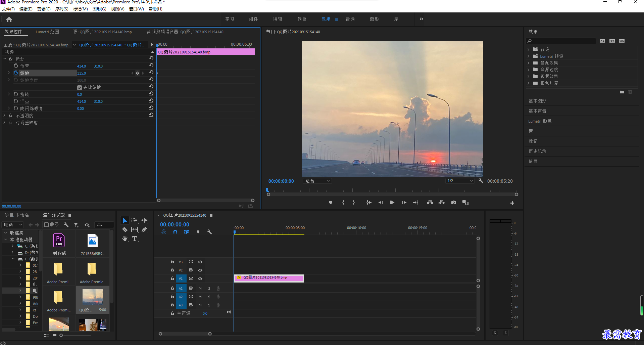This screenshot has height=345, width=644.
Task: Solo audio track A2
Action: (209, 297)
